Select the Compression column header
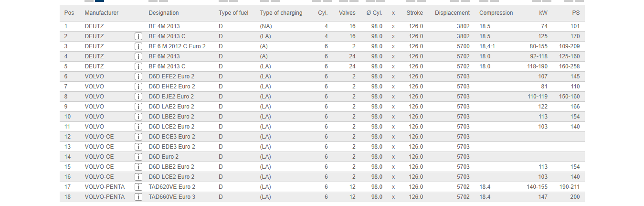 point(496,13)
